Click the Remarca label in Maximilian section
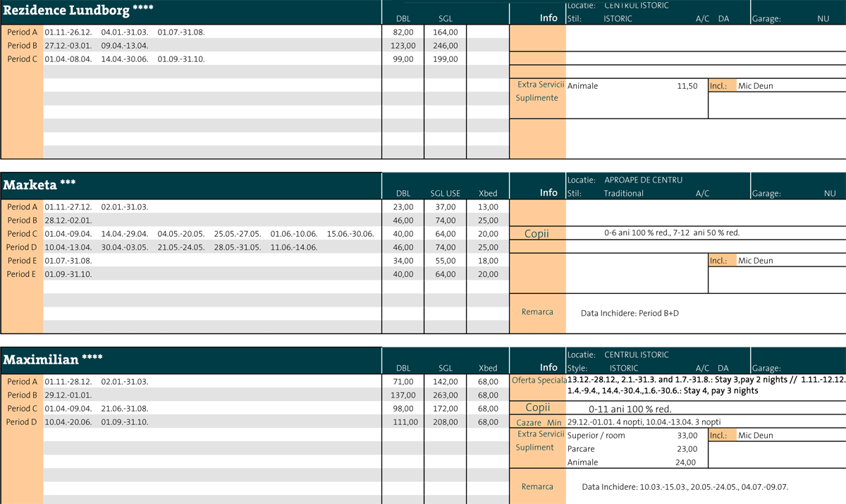Image resolution: width=846 pixels, height=504 pixels. (x=537, y=486)
